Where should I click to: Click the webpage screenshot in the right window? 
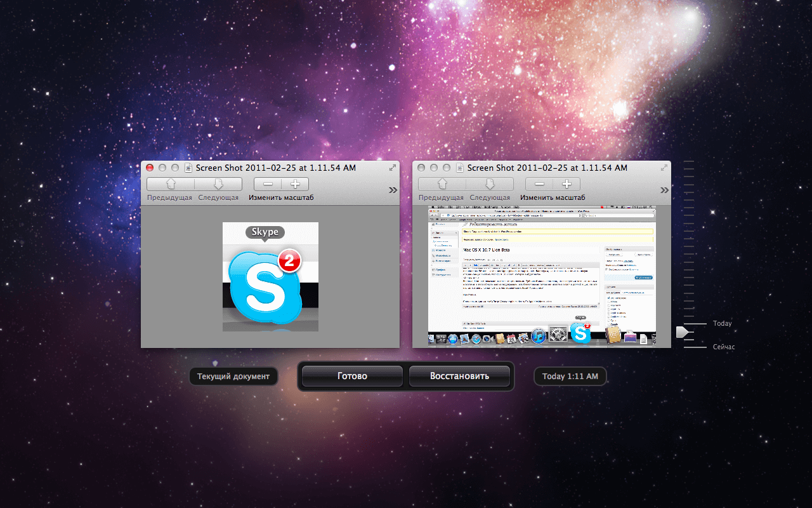tap(542, 276)
